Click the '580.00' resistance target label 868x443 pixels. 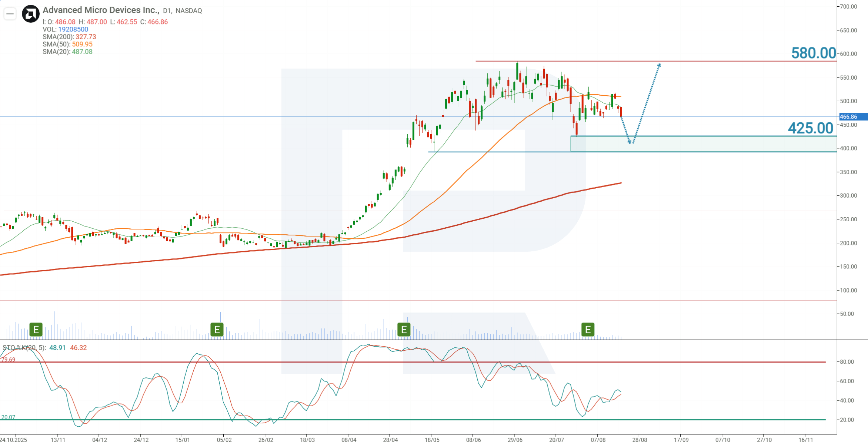coord(814,53)
